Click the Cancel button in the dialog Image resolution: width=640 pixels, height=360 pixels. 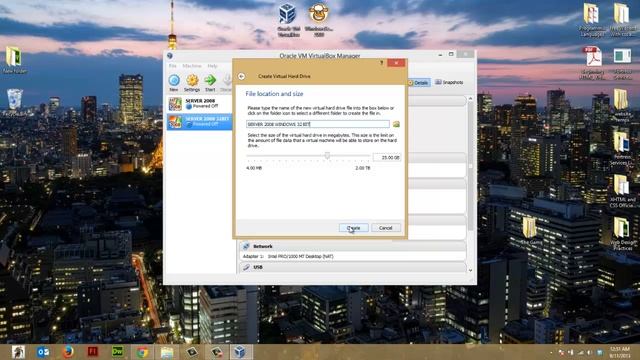(x=386, y=228)
